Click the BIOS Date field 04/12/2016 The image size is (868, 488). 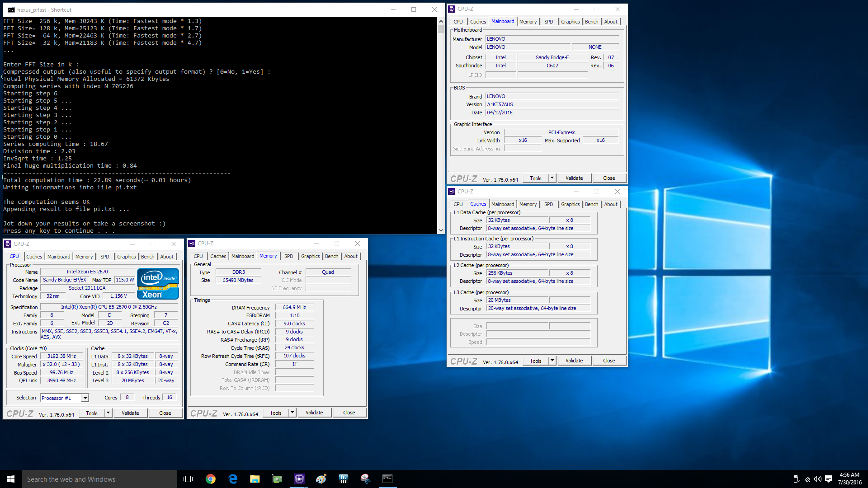[552, 113]
